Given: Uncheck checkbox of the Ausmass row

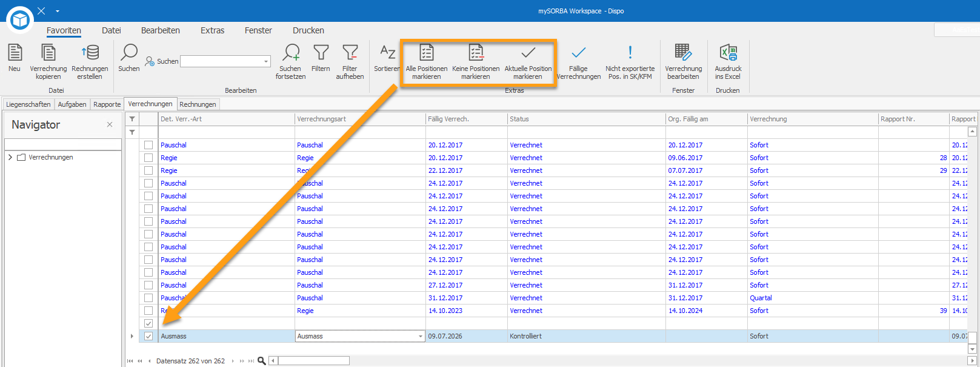Looking at the screenshot, I should pyautogui.click(x=148, y=336).
